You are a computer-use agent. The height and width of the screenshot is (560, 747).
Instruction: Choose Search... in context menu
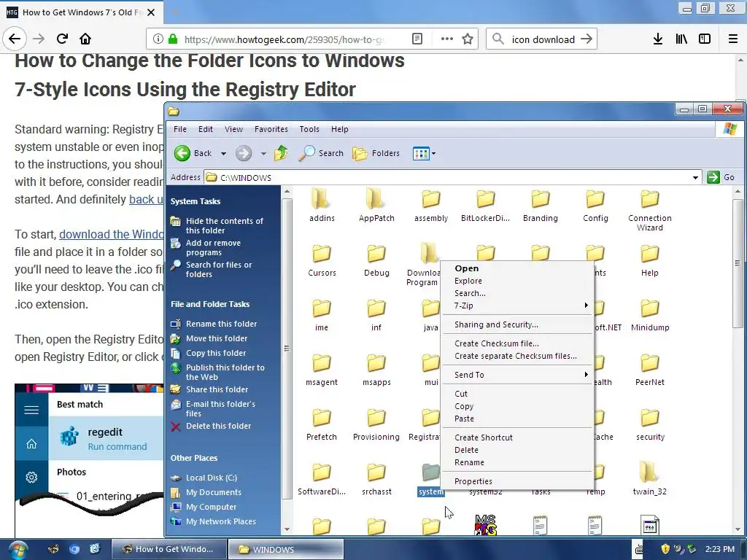[x=517, y=293]
